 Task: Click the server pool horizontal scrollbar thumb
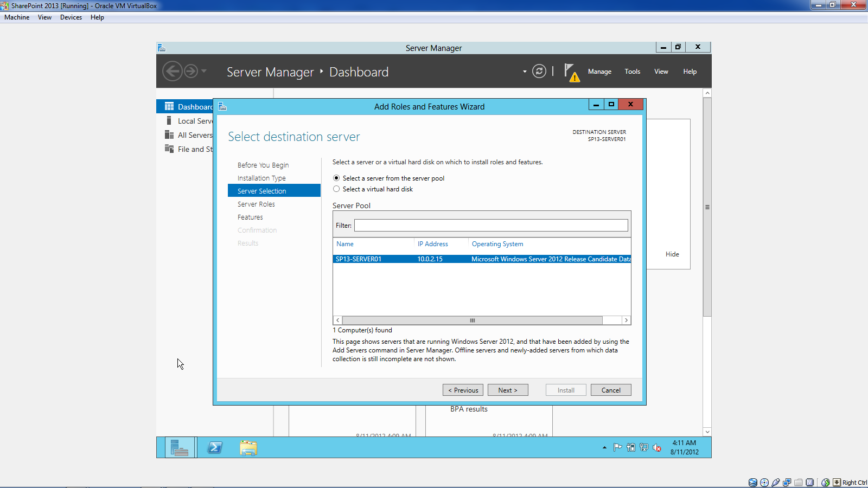[x=473, y=320]
